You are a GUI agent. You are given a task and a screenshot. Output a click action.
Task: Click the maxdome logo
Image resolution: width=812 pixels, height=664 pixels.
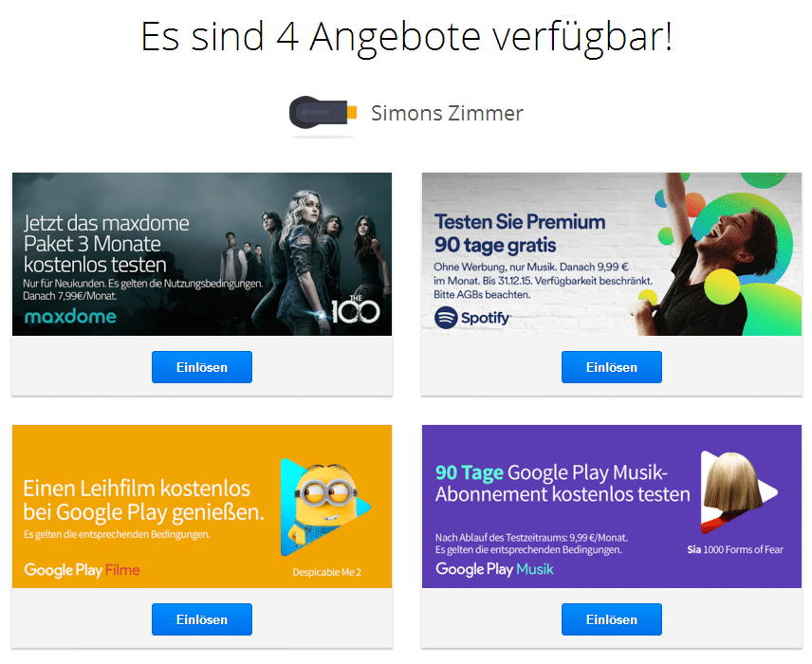(70, 316)
